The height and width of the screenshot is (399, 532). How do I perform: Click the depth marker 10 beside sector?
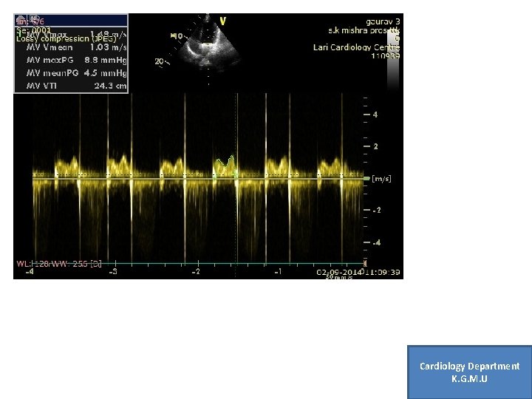point(177,35)
